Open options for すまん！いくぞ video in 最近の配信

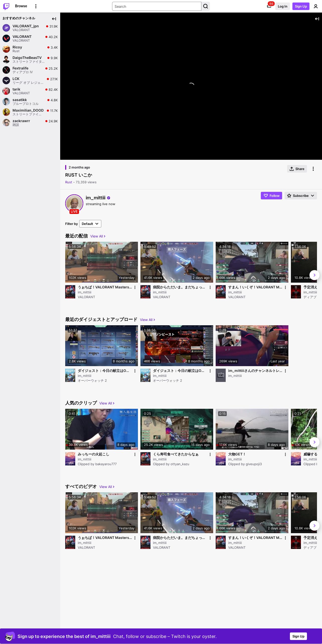coord(285,287)
